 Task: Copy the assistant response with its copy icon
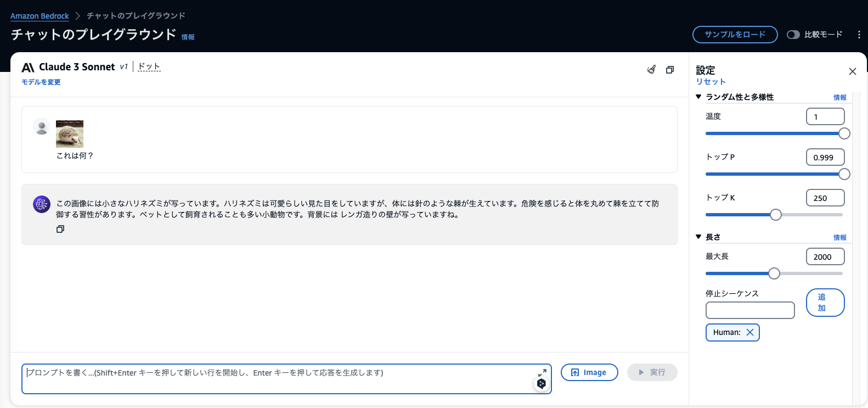tap(60, 229)
